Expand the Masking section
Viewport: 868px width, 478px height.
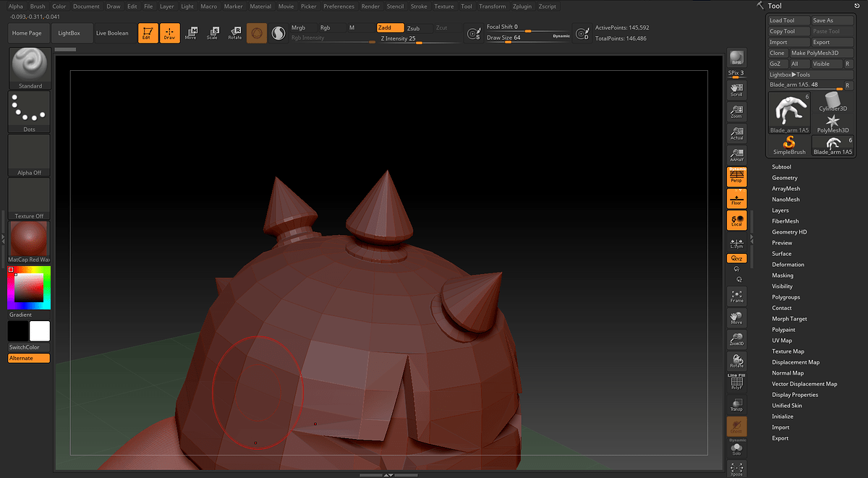point(783,276)
